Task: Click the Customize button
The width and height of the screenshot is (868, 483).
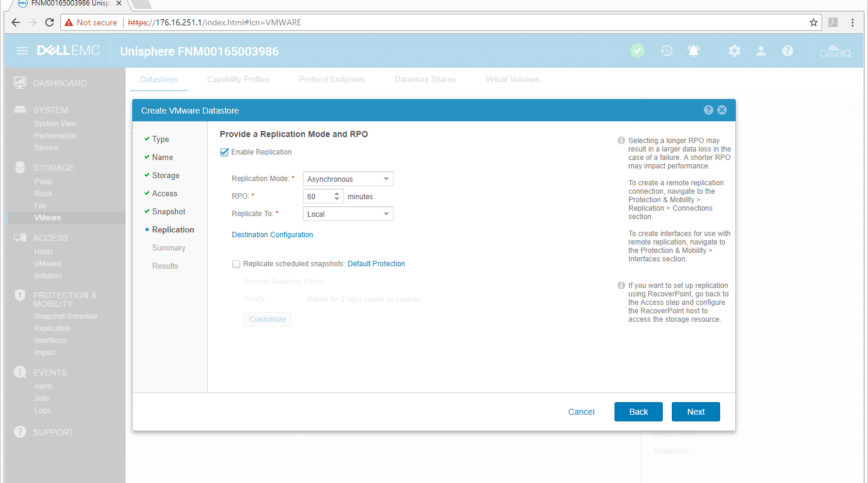Action: point(267,319)
